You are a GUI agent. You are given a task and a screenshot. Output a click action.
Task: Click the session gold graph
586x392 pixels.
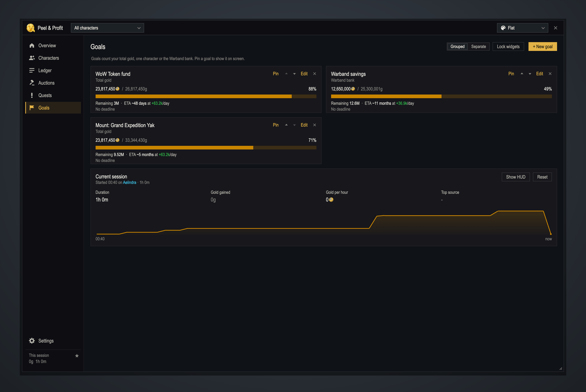tap(324, 222)
